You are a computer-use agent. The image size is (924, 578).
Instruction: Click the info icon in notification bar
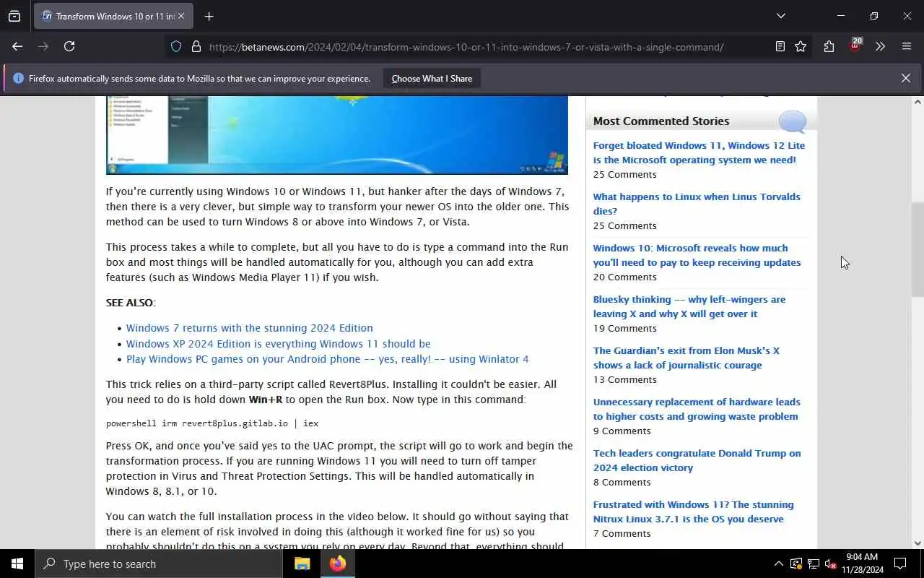[x=18, y=79]
